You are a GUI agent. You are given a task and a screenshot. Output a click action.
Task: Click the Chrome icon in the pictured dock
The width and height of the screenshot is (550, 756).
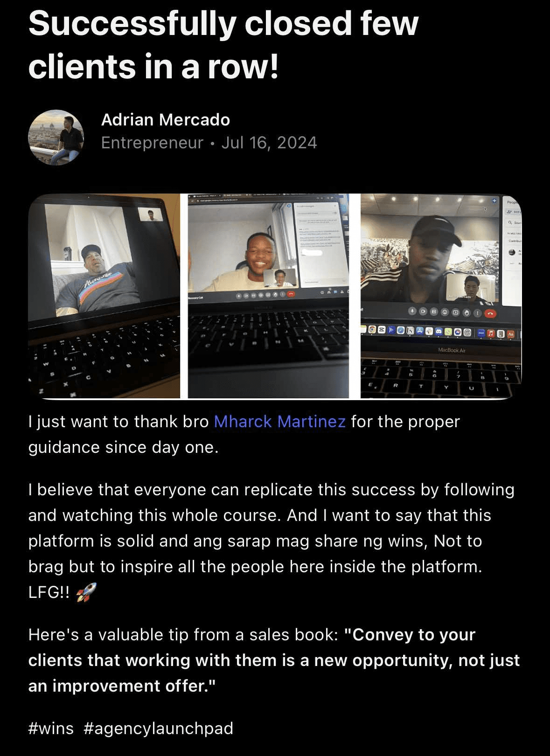click(x=372, y=330)
